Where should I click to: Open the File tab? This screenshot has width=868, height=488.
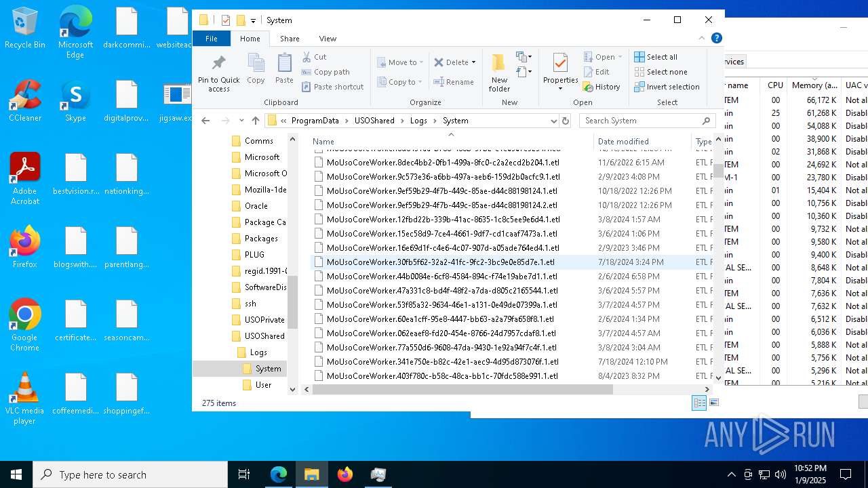pos(212,39)
